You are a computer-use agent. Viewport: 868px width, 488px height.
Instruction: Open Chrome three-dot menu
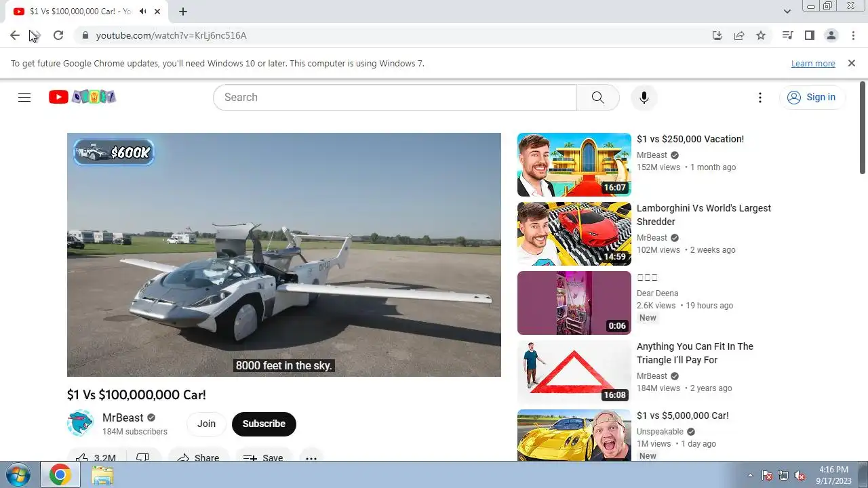pyautogui.click(x=853, y=35)
